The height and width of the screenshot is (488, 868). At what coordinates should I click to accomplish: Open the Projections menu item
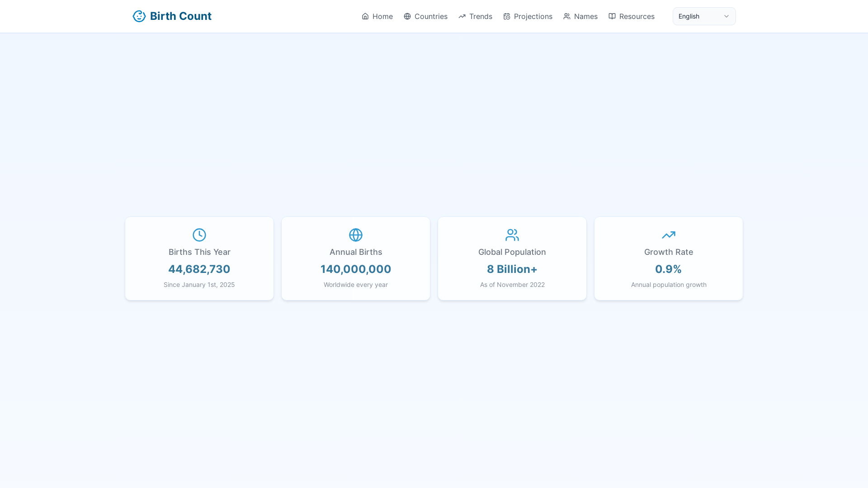pyautogui.click(x=533, y=16)
